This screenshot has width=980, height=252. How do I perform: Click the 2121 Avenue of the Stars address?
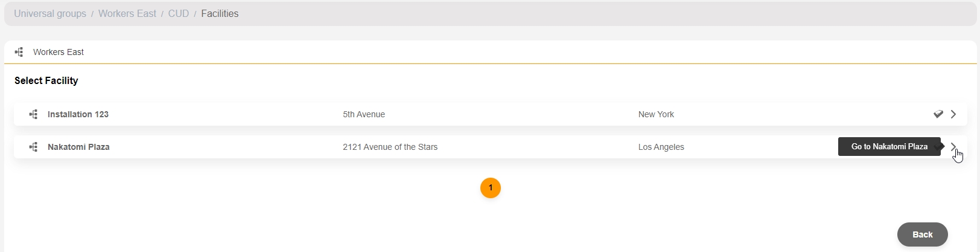[x=390, y=147]
